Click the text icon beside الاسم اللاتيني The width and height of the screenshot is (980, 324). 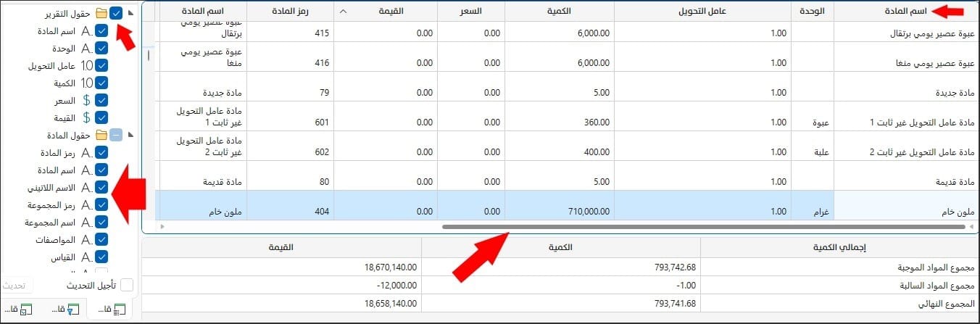(86, 188)
